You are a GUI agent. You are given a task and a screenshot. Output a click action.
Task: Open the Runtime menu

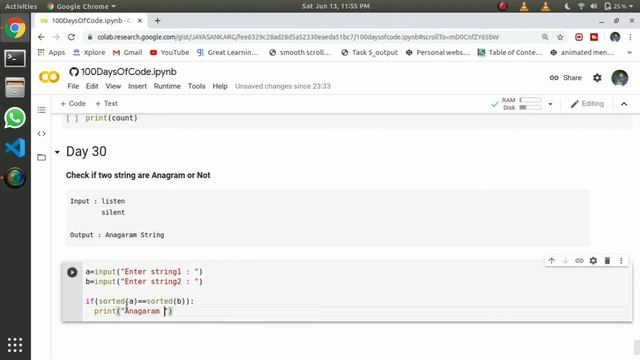167,86
